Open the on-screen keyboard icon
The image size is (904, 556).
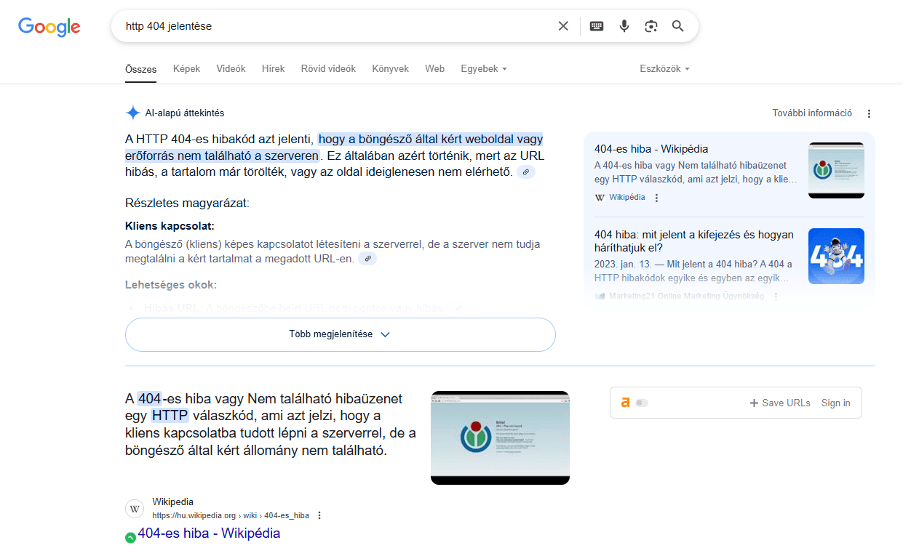point(597,26)
